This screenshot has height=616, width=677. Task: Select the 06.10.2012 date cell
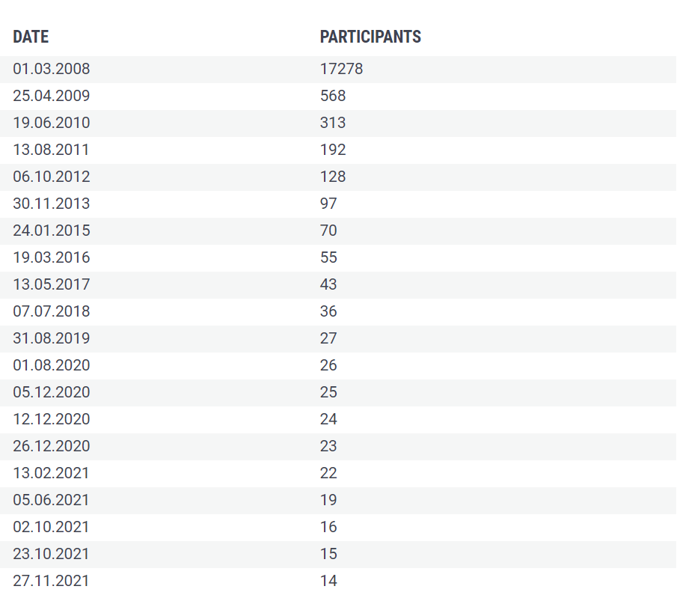point(51,177)
